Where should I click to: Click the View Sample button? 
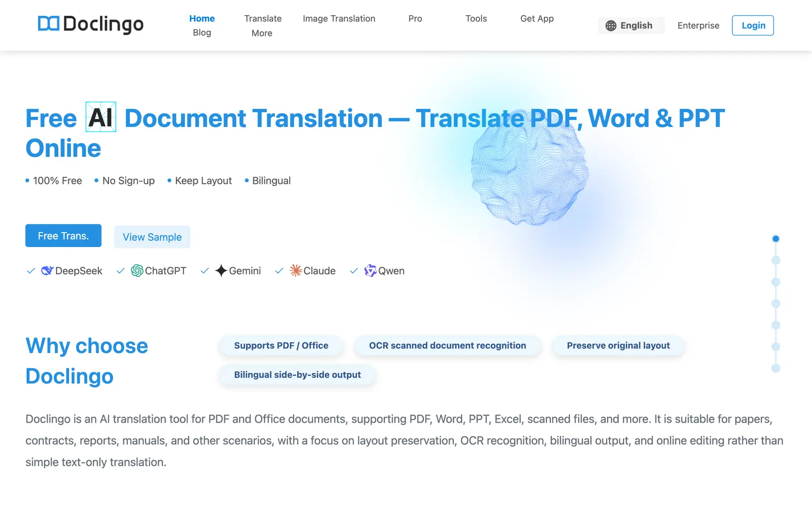[152, 237]
